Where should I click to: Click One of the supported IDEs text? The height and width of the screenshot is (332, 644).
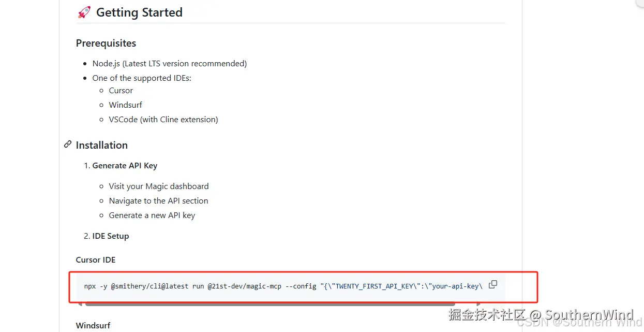click(x=142, y=78)
